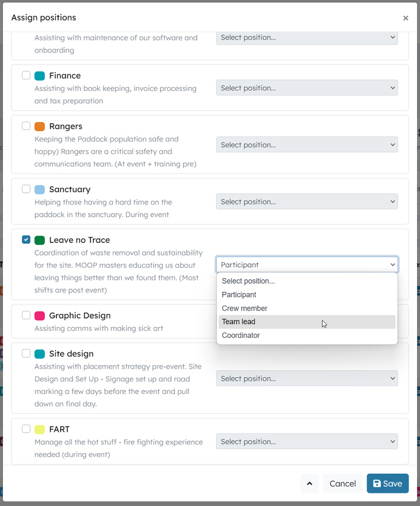Image resolution: width=420 pixels, height=506 pixels.
Task: Click the orange Rangers color swatch
Action: tap(40, 127)
